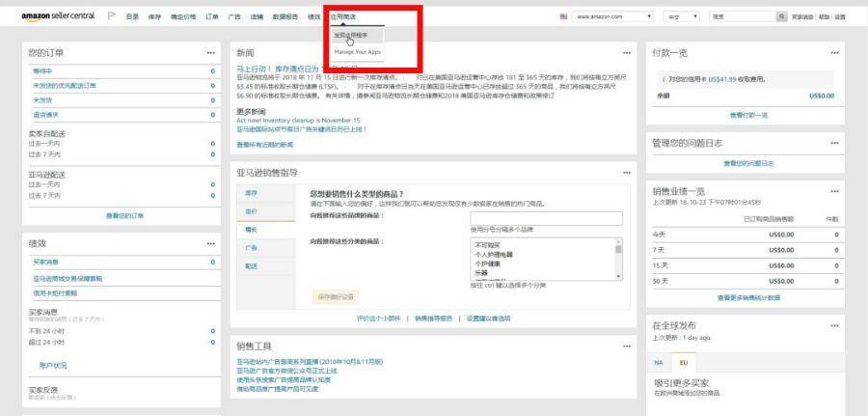Click the category listbox scroll-up arrow
The image size is (868, 416).
tap(618, 241)
